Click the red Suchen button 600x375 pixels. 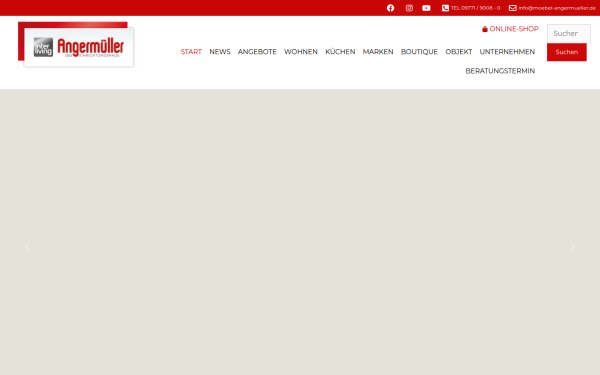[x=566, y=52]
